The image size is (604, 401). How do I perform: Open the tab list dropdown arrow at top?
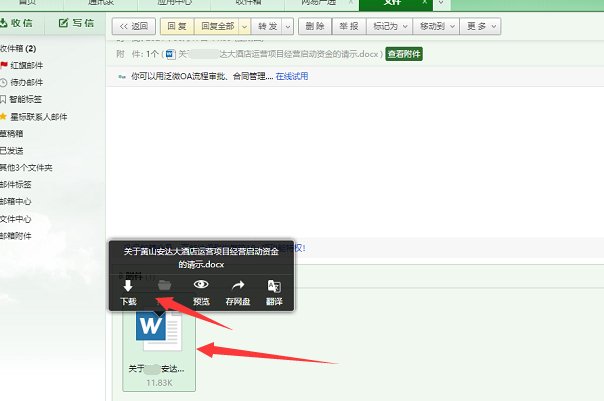pyautogui.click(x=441, y=3)
